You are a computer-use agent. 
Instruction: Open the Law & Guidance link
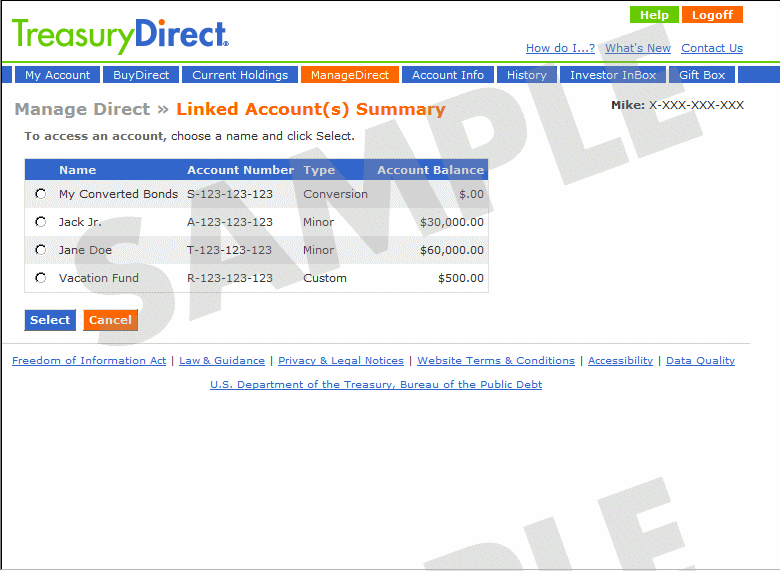click(x=222, y=361)
